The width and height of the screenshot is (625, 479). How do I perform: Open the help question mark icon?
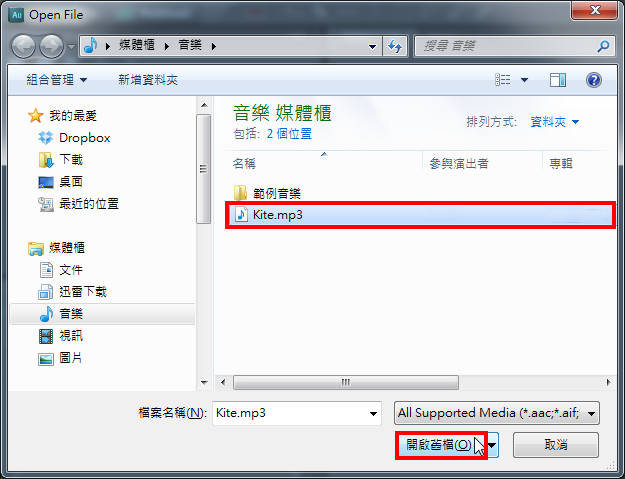tap(594, 80)
